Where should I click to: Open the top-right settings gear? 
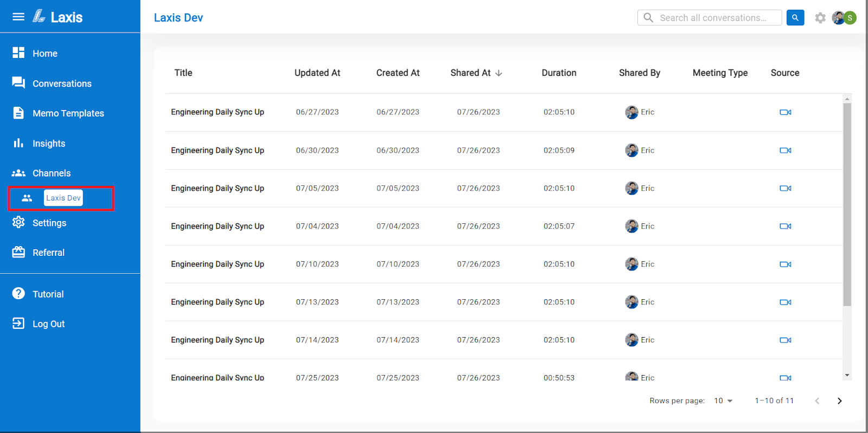[820, 18]
